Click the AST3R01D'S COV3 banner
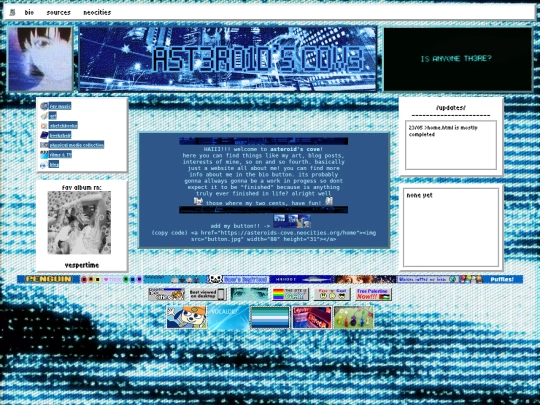Image resolution: width=540 pixels, height=405 pixels. click(228, 59)
